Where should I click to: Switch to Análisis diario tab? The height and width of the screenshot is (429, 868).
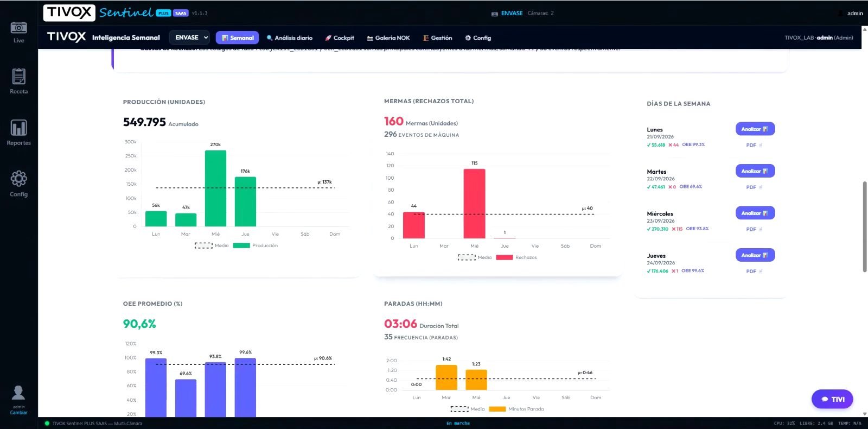point(289,38)
